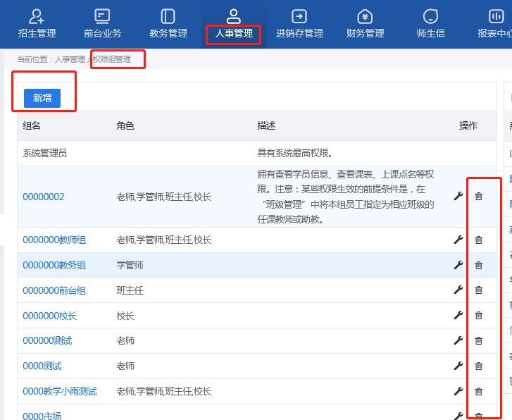Viewport: 512px width, 420px height.
Task: Open the 报表中心 chart icon
Action: [497, 16]
